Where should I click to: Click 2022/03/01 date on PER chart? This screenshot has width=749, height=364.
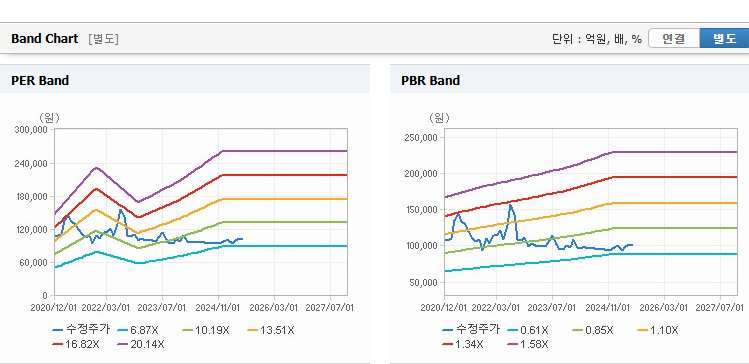[x=107, y=307]
